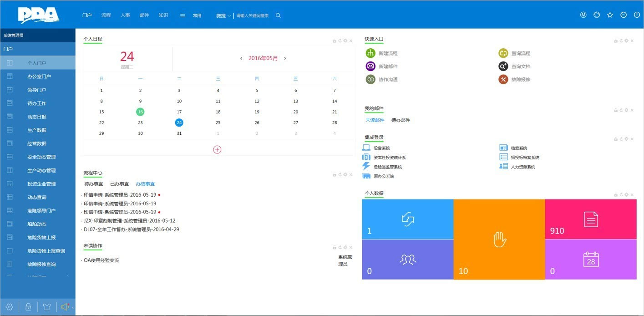Click the star favorites icon in header
The width and height of the screenshot is (644, 316).
coord(610,15)
